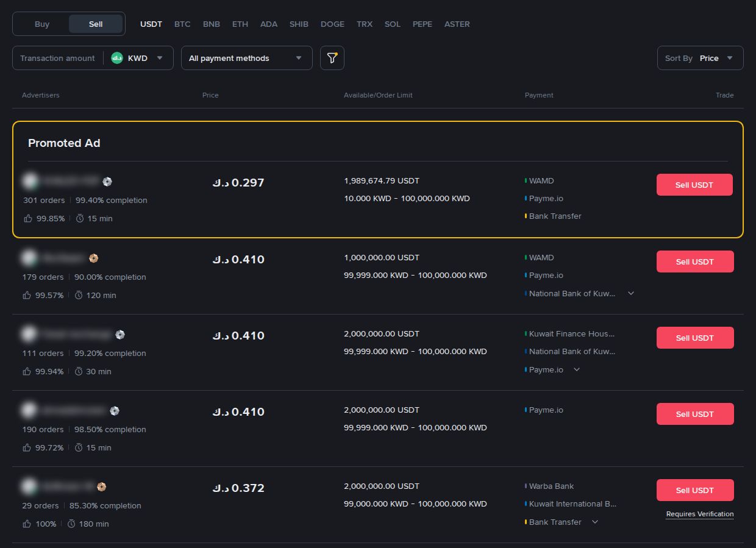Click Sell USDT in the 111 orders row

695,338
